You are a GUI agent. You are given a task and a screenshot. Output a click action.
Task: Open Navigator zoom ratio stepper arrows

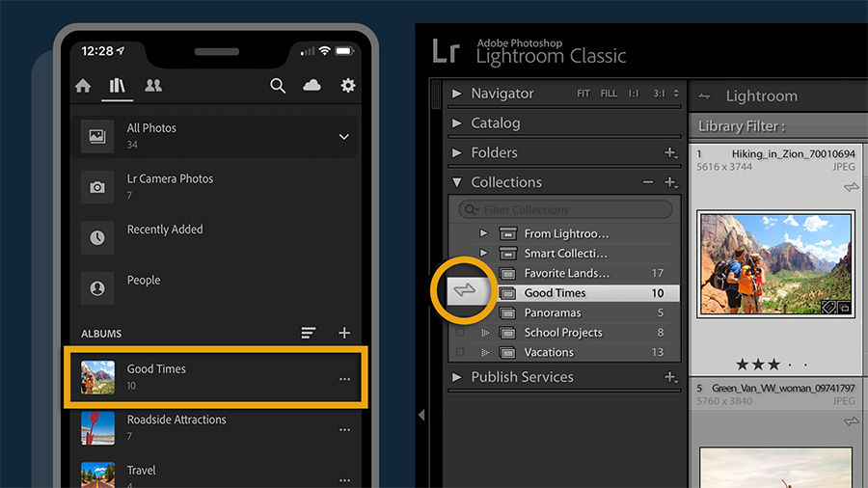point(676,94)
